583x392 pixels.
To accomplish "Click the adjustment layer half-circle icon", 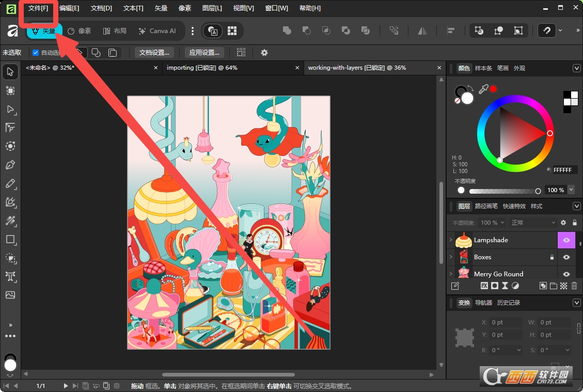I will (515, 286).
